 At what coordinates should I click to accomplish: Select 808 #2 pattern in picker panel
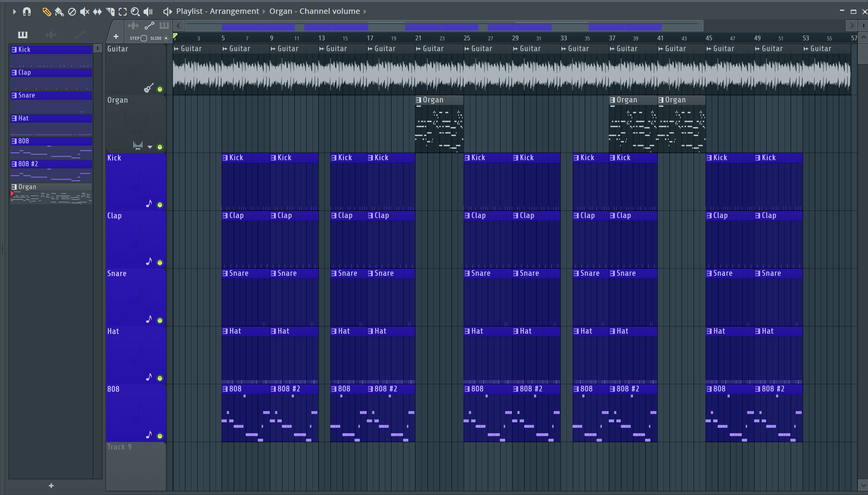point(51,171)
